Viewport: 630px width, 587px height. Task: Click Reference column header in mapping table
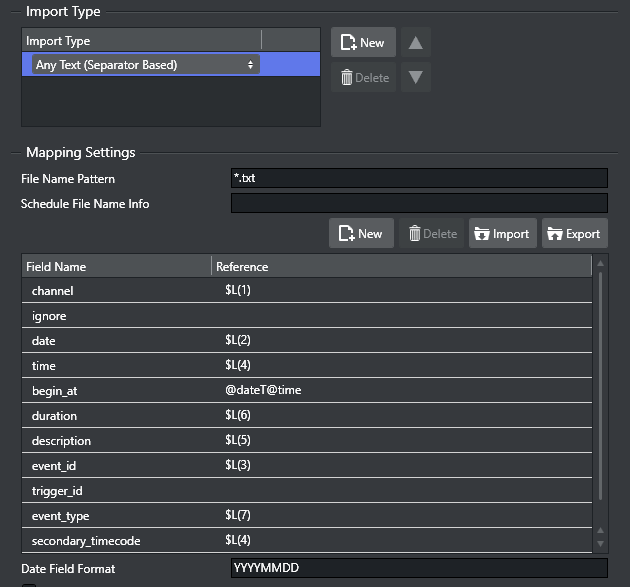(x=400, y=267)
